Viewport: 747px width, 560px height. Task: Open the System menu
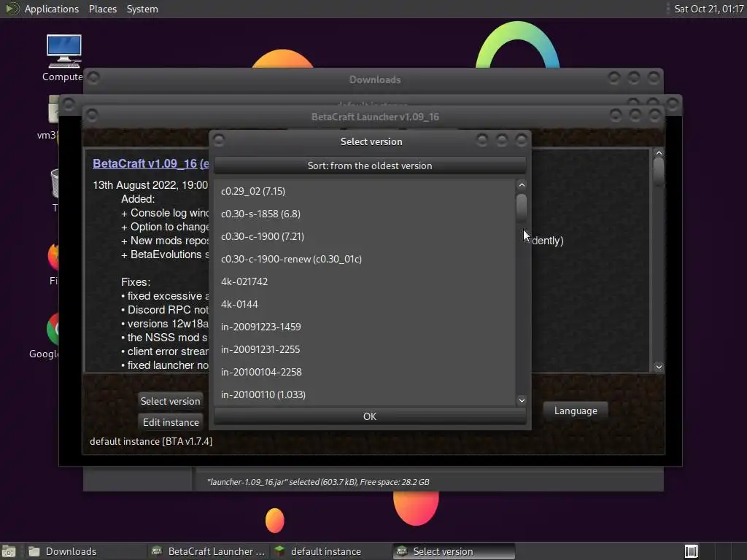click(x=142, y=9)
